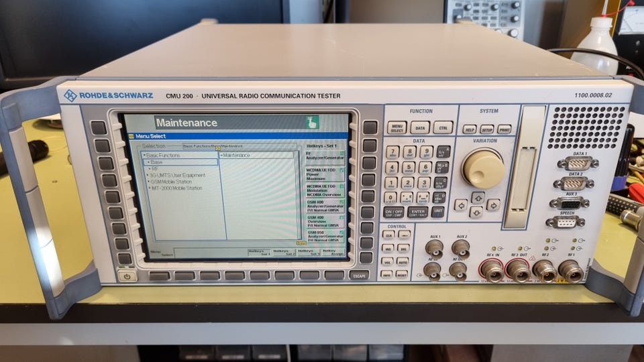The width and height of the screenshot is (644, 362).
Task: Click the RESET control key
Action: pos(402,274)
